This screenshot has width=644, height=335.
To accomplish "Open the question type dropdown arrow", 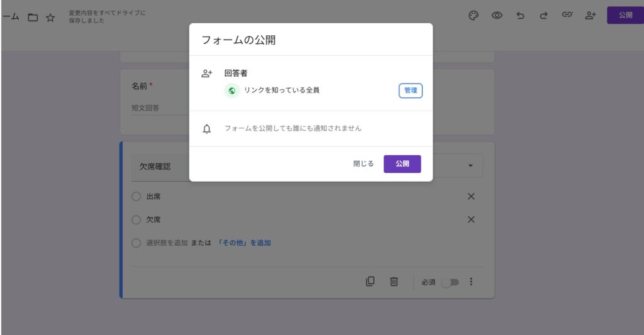I will pyautogui.click(x=470, y=165).
